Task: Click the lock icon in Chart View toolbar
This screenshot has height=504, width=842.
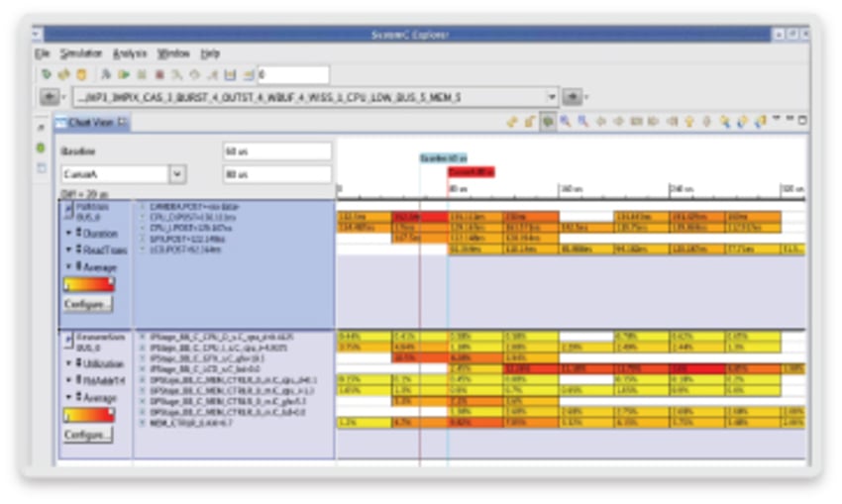Action: click(530, 121)
